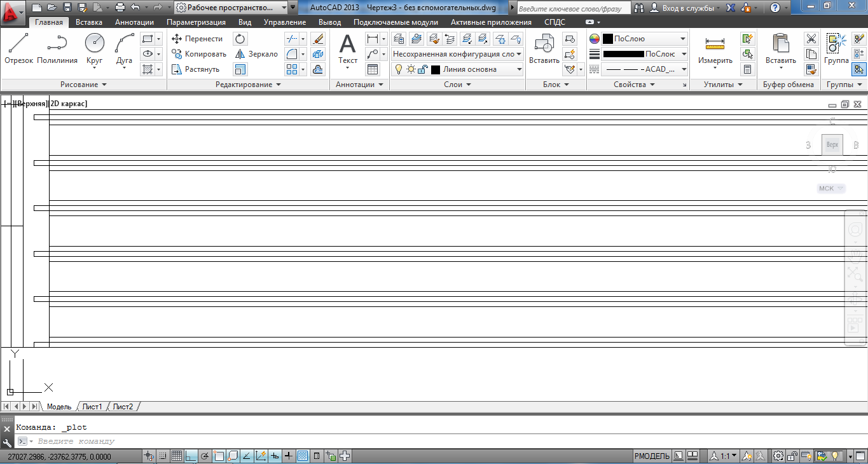The width and height of the screenshot is (868, 464).
Task: Click the Растянуть (Stretch) command
Action: click(196, 69)
